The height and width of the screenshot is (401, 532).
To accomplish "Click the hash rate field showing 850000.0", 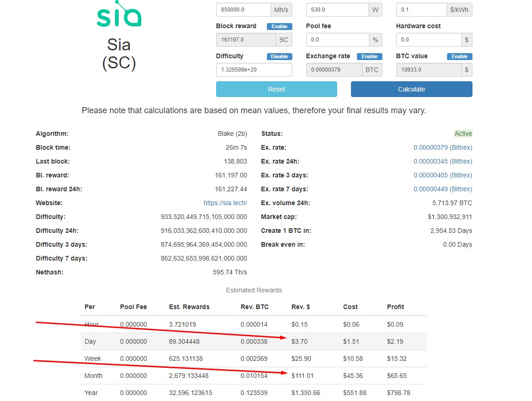I will pyautogui.click(x=243, y=10).
